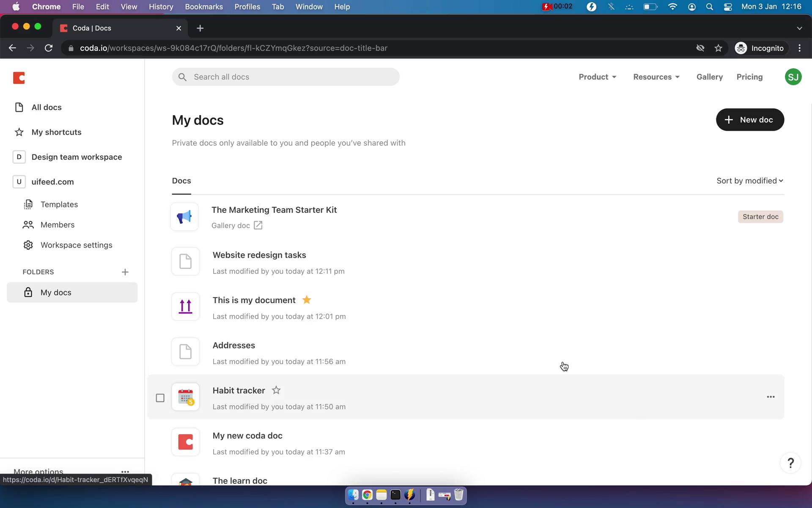Open Trash in the Dock
This screenshot has width=812, height=508.
click(459, 495)
